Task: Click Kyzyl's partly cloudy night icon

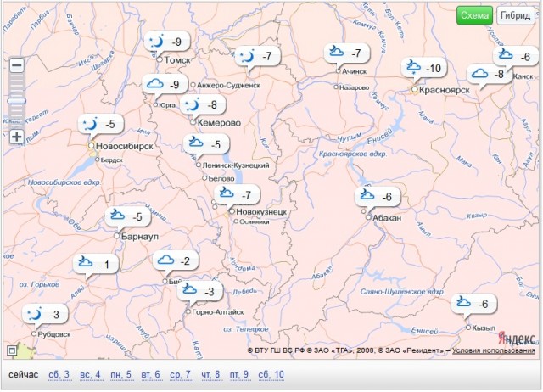Action: (x=463, y=301)
